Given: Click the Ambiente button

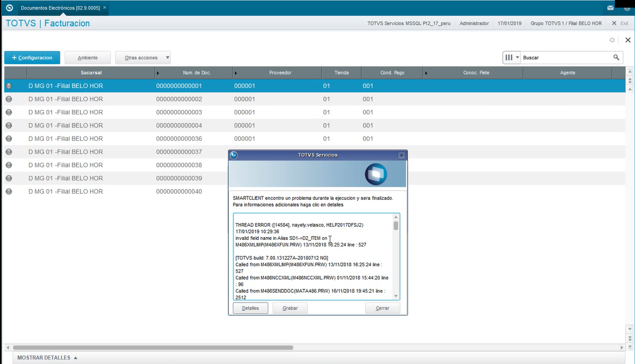Looking at the screenshot, I should pyautogui.click(x=88, y=58).
